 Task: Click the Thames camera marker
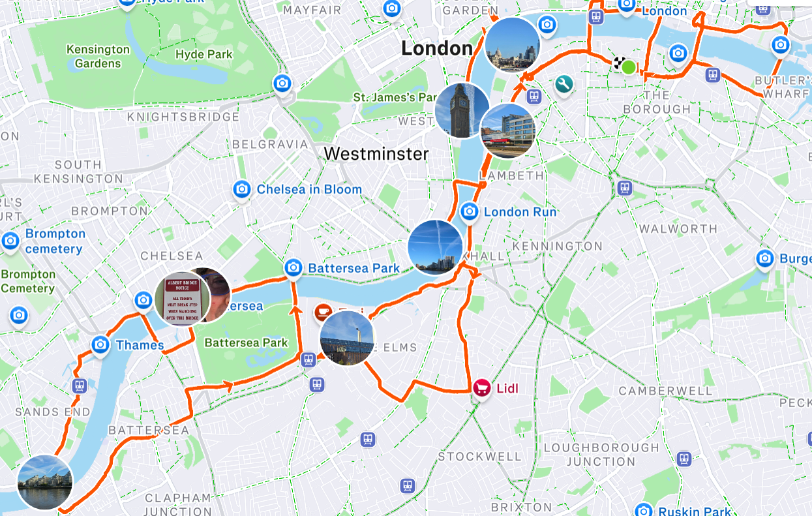pyautogui.click(x=100, y=344)
